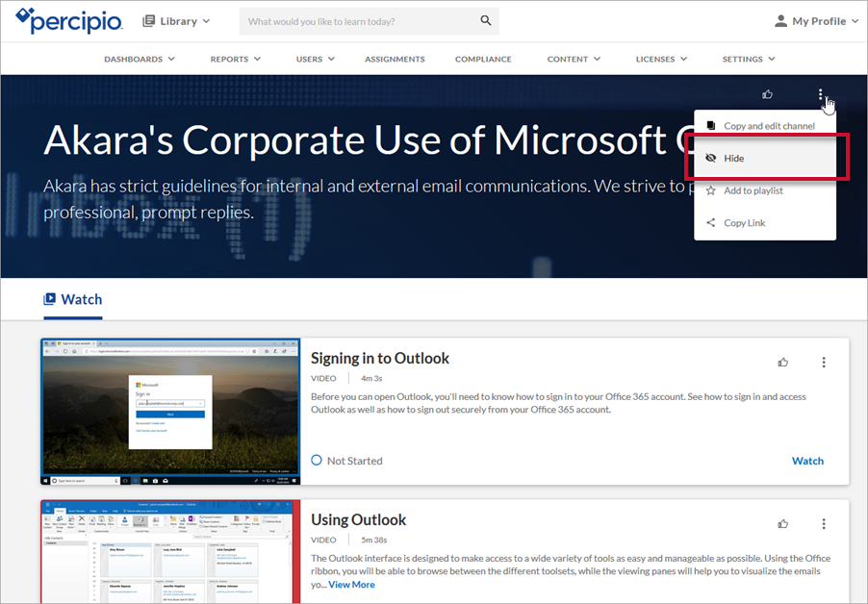Image resolution: width=868 pixels, height=604 pixels.
Task: Expand the Licenses menu
Action: (x=661, y=60)
